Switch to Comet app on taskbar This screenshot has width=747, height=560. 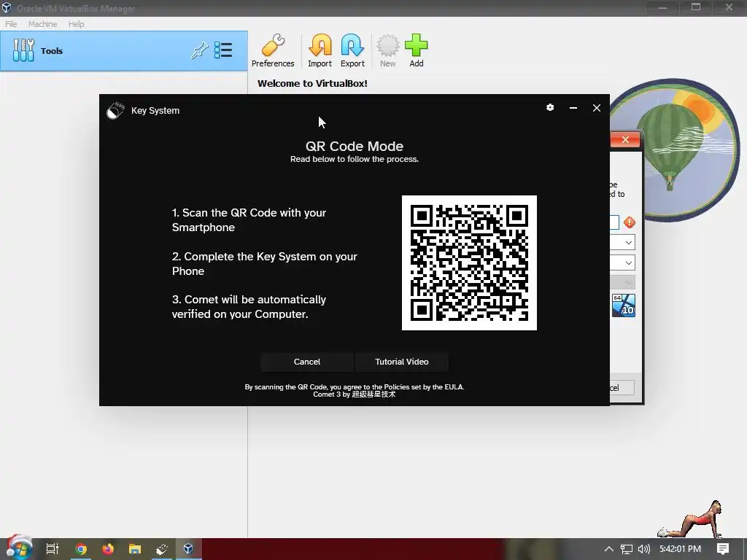(x=162, y=549)
